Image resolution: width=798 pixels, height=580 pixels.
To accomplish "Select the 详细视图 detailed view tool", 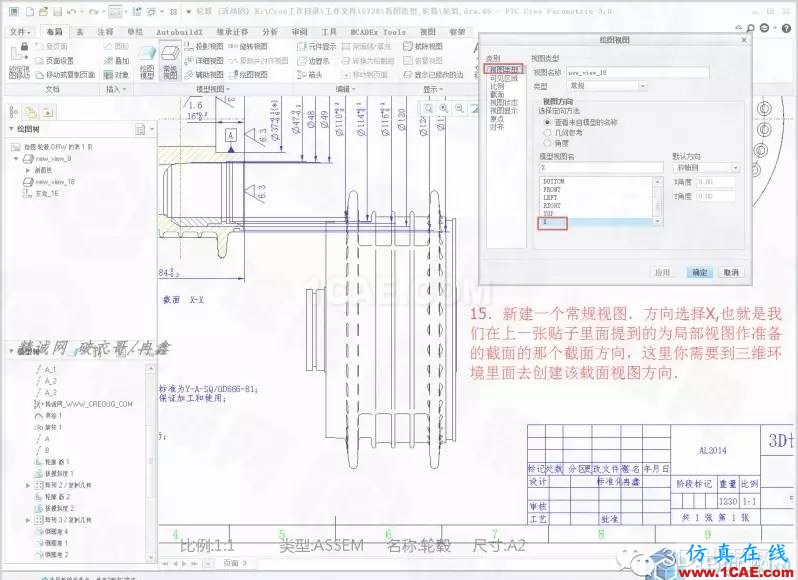I will [x=204, y=61].
